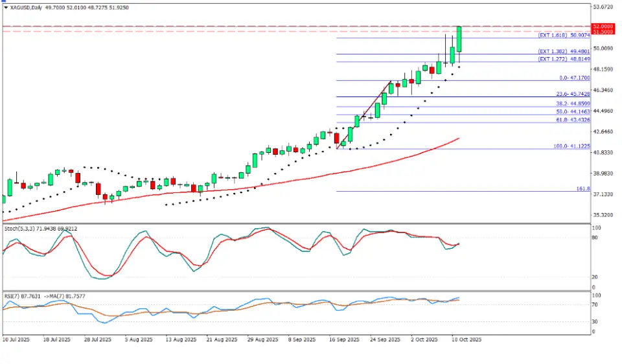
Task: Click the 53.6720 value on price scale
Action: click(603, 7)
